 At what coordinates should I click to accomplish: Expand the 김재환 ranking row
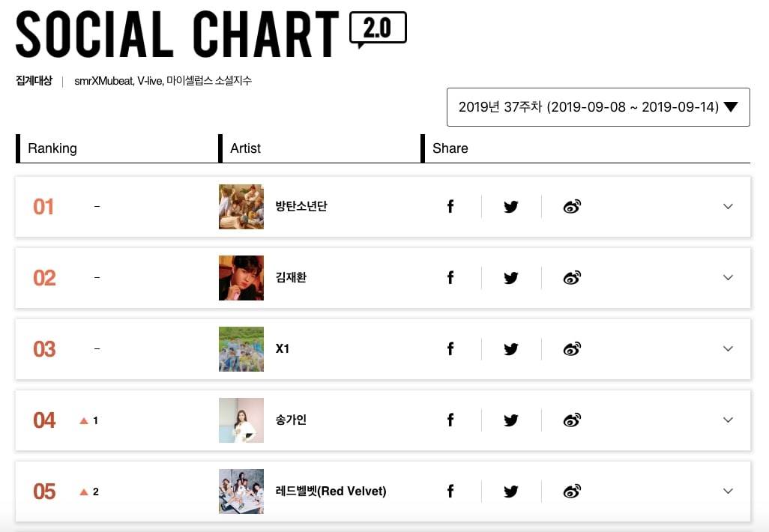pos(728,278)
